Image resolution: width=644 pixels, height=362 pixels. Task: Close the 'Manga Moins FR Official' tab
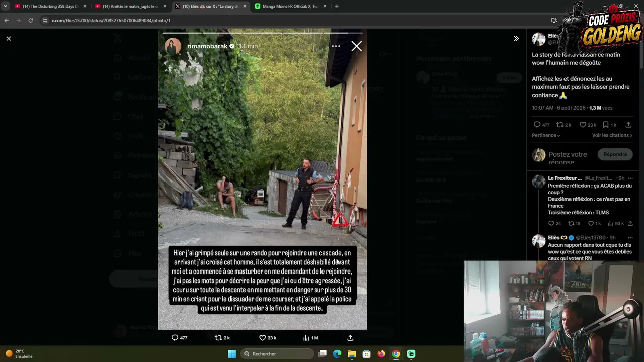(x=325, y=6)
